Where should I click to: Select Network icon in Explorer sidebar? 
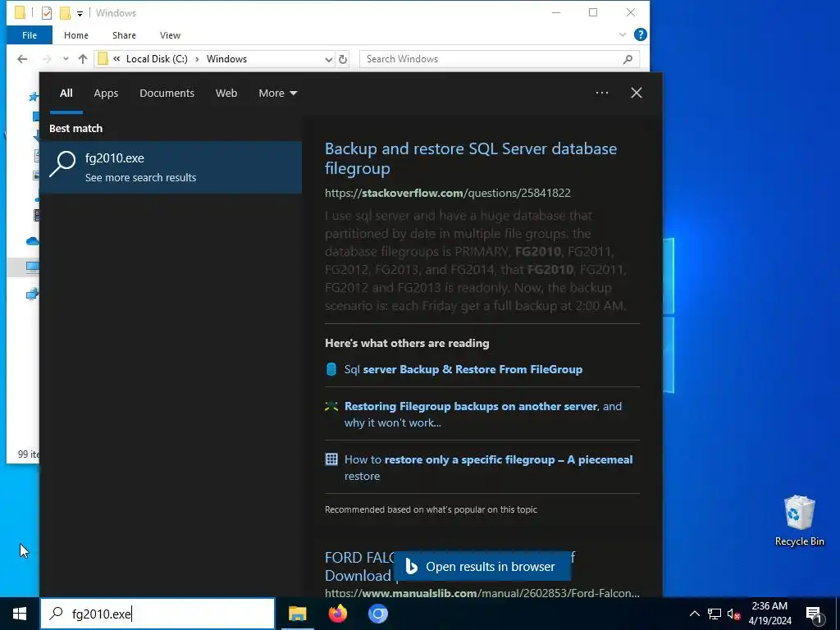[32, 294]
